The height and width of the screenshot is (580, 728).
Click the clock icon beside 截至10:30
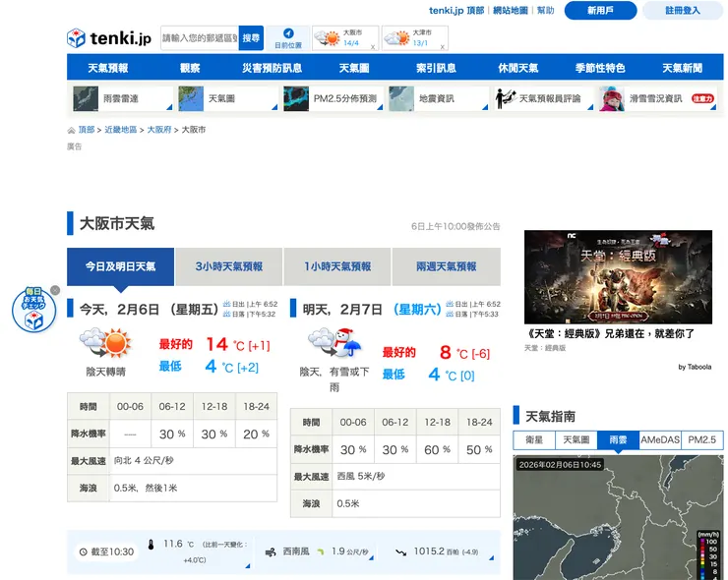point(83,552)
